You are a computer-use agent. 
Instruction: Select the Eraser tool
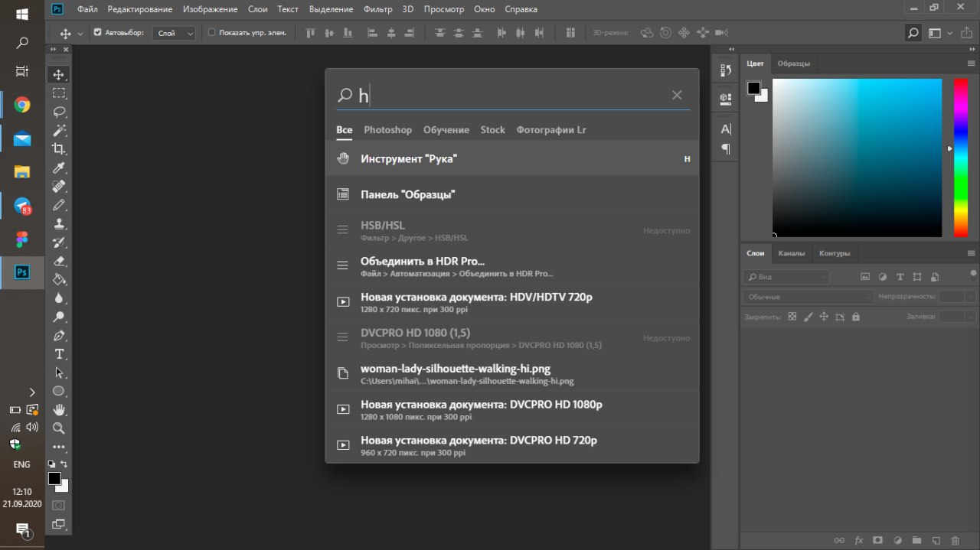pyautogui.click(x=59, y=261)
